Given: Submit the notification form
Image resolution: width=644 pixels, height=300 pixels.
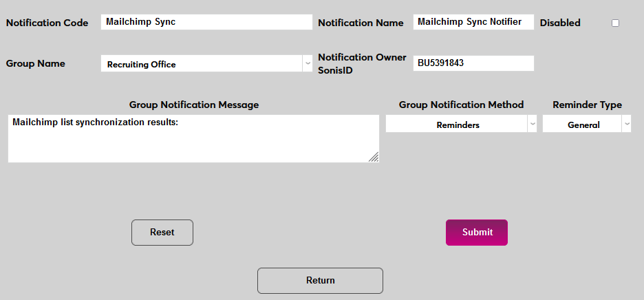Looking at the screenshot, I should click(477, 233).
